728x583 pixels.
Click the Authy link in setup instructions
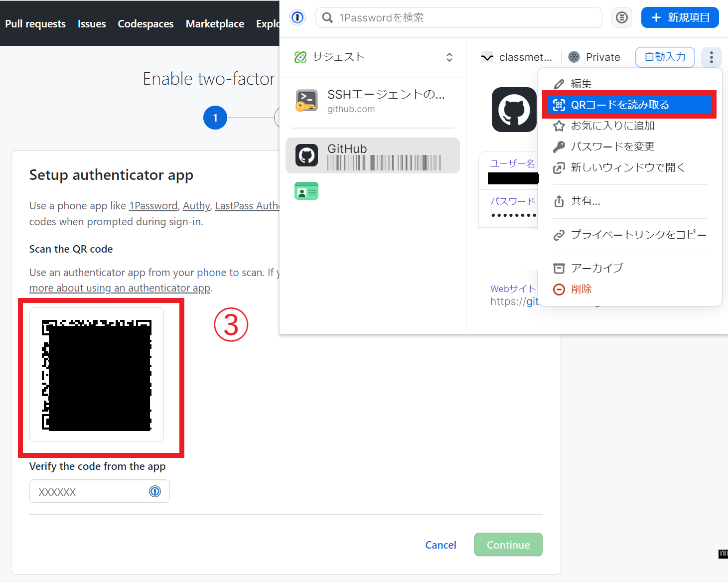pos(196,205)
